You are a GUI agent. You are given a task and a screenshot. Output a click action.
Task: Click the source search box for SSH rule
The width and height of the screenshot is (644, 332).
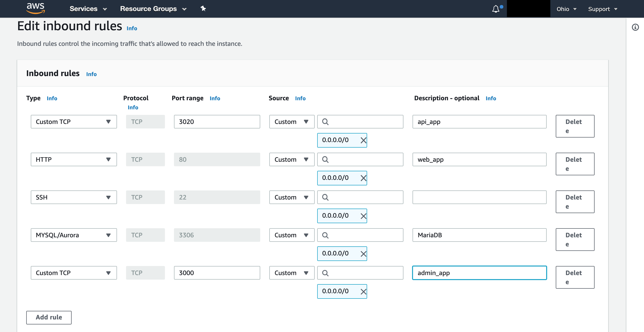click(360, 197)
